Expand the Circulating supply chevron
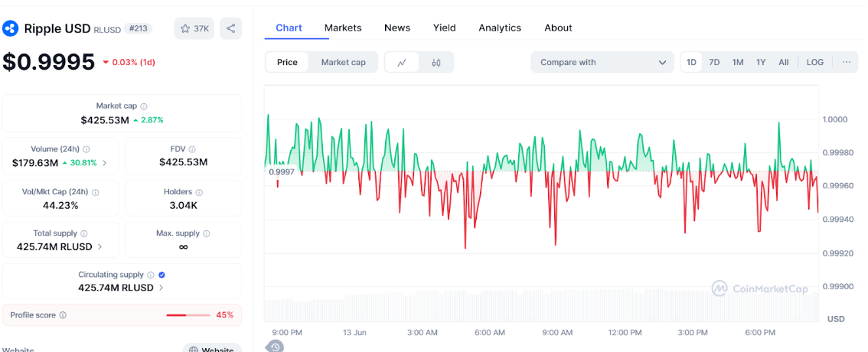868x352 pixels. coord(161,288)
